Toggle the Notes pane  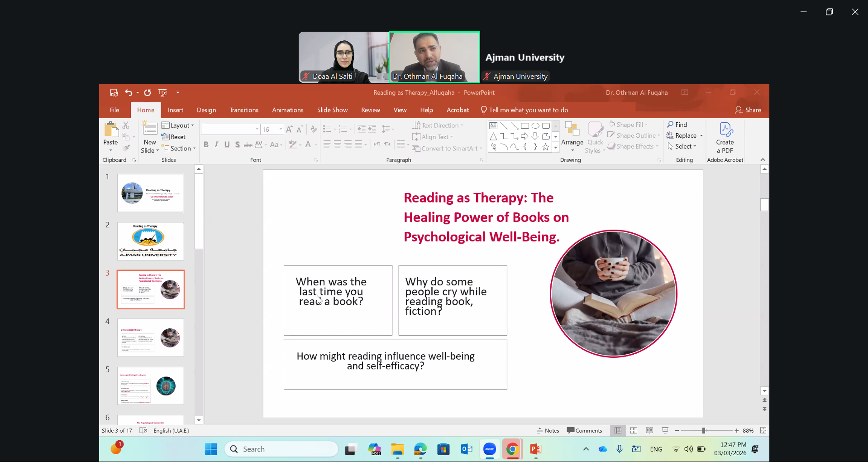(x=548, y=430)
